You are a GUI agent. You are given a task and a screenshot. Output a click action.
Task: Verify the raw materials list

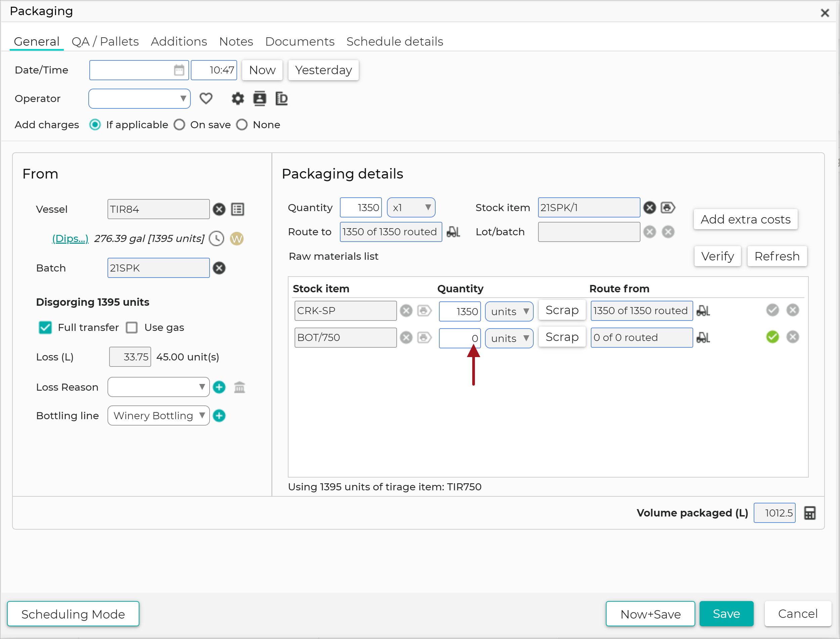pyautogui.click(x=717, y=256)
